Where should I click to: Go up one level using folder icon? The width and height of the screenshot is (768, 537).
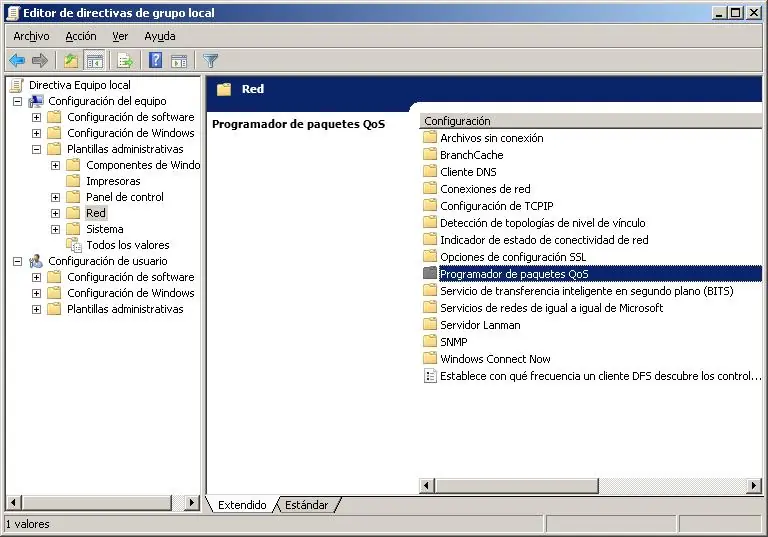point(71,61)
